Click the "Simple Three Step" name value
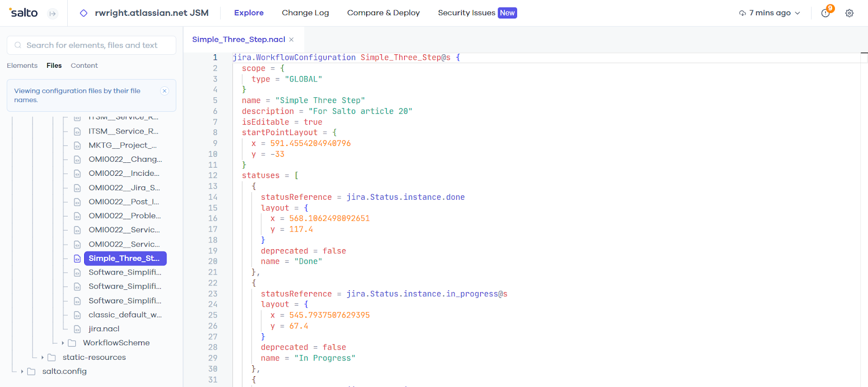This screenshot has width=868, height=387. (x=320, y=100)
